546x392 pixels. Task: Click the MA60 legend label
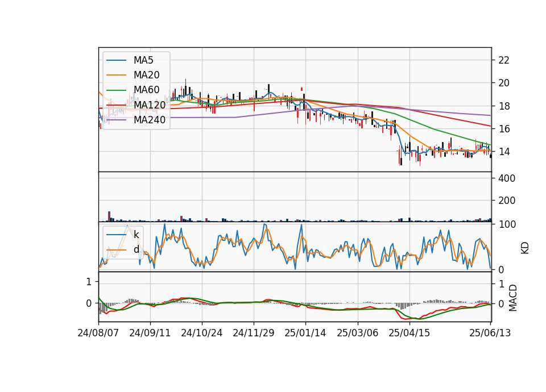tap(147, 90)
